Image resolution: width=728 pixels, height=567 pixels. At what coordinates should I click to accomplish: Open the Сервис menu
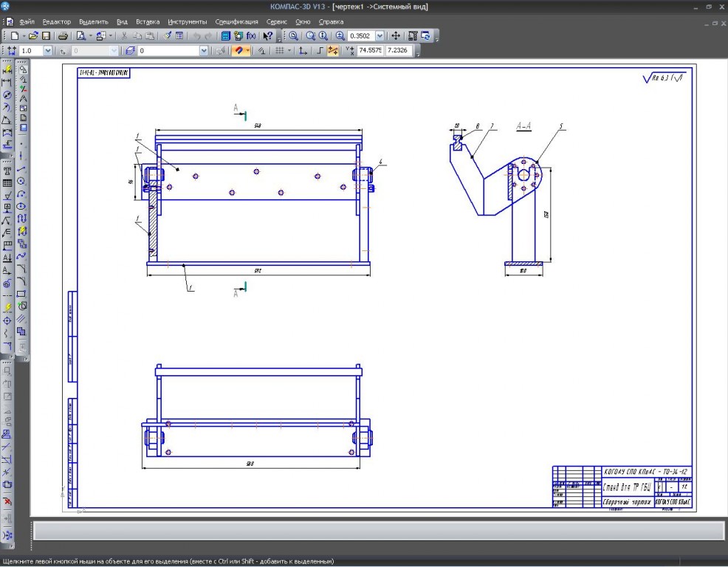(276, 22)
